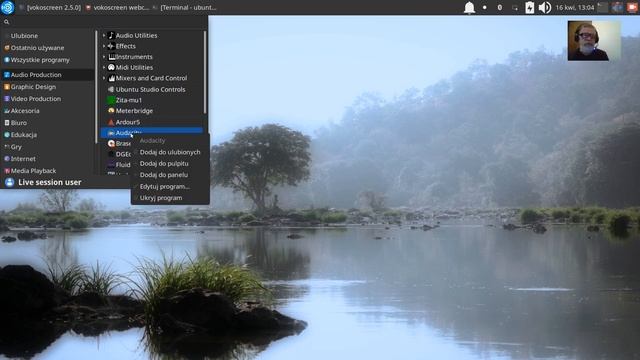640x360 pixels.
Task: Switch to vokoscreen webcam taskbar window
Action: (x=118, y=7)
